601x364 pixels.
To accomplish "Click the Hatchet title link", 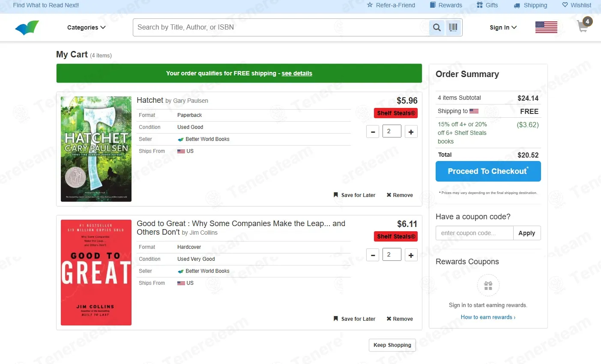I will (150, 100).
